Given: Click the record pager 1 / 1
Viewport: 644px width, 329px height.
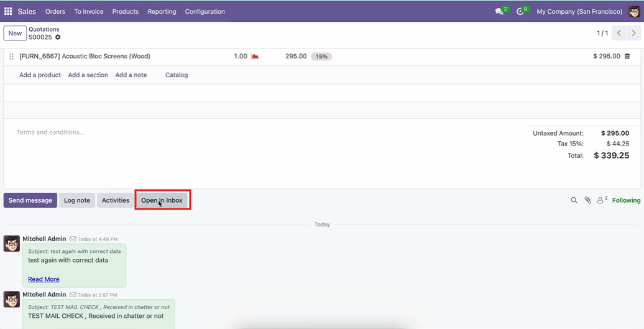Looking at the screenshot, I should point(602,33).
